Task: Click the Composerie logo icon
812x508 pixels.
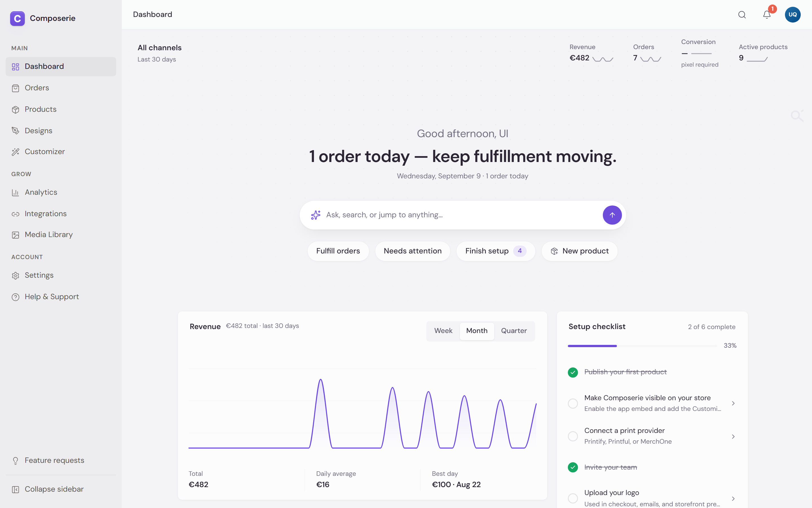Action: (x=17, y=18)
